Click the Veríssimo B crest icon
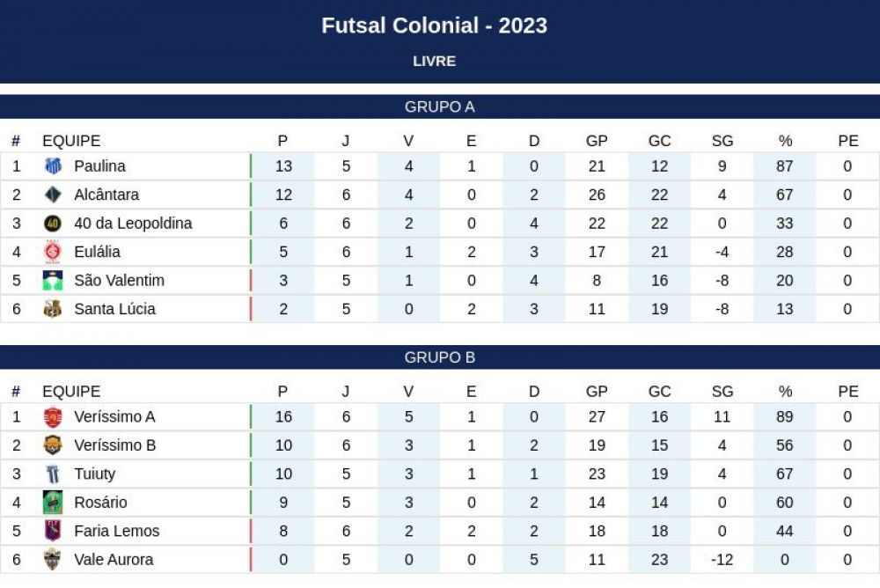The image size is (880, 588). tap(53, 445)
